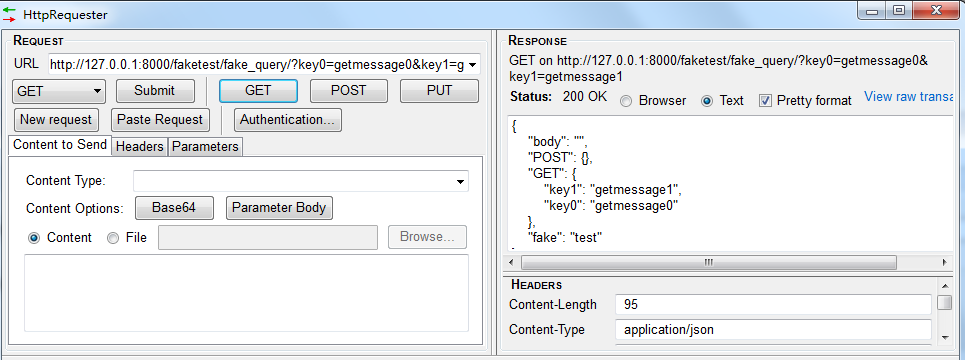
Task: Send request with the PUT button
Action: [x=439, y=90]
